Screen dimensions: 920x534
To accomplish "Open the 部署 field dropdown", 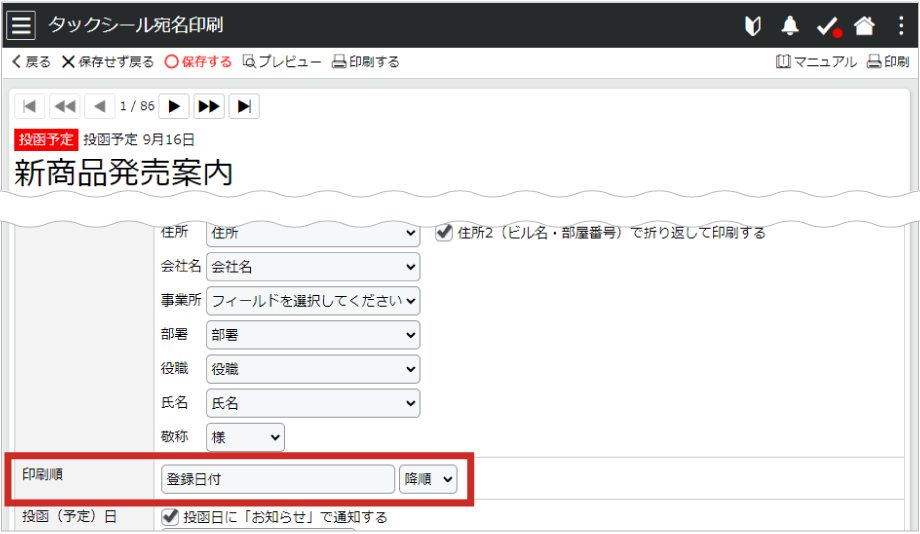I will pyautogui.click(x=313, y=335).
